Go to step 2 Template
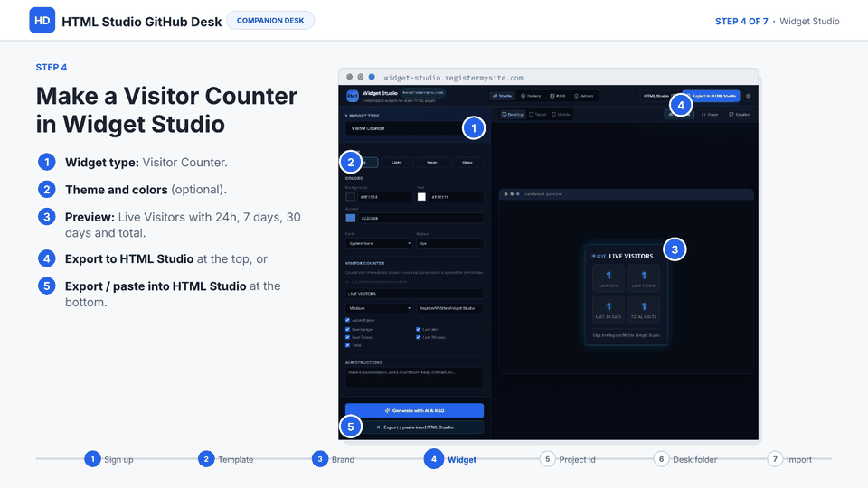Image resolution: width=868 pixels, height=488 pixels. (226, 459)
